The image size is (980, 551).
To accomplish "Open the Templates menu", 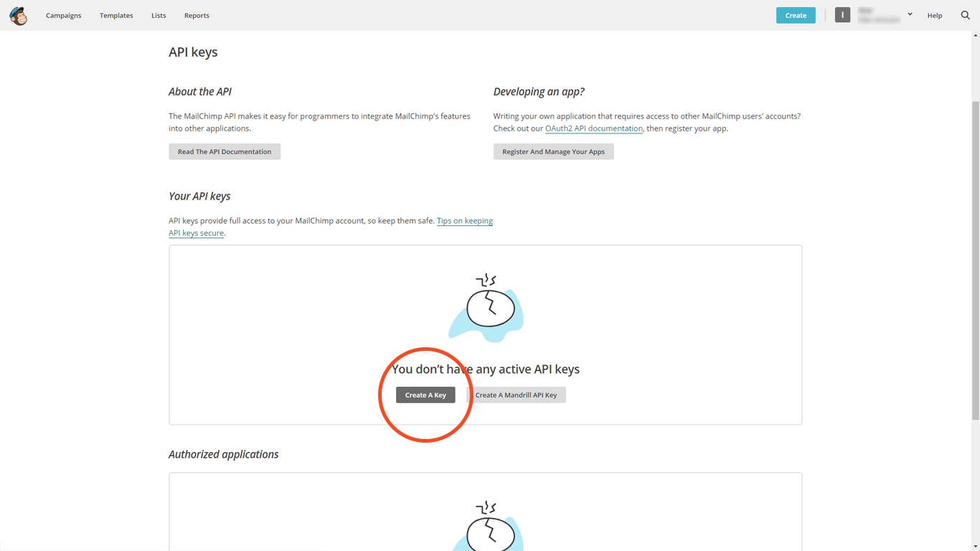I will (x=116, y=15).
